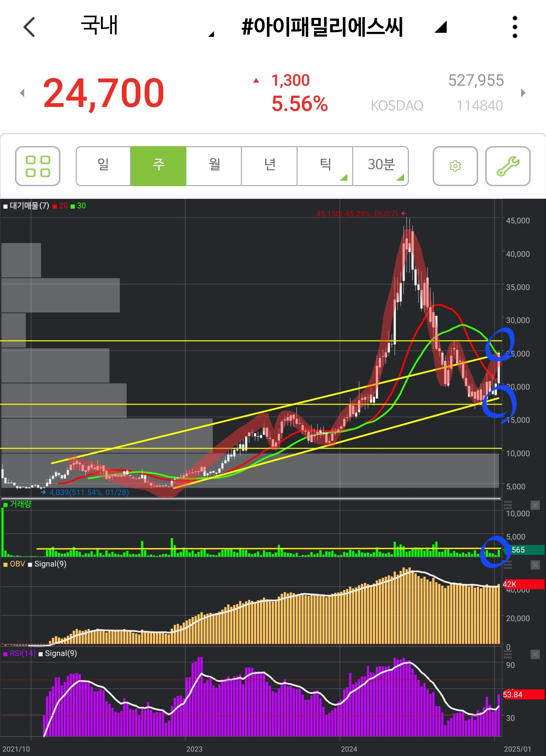The width and height of the screenshot is (546, 756).
Task: Tap the purple RSI(14) legend label
Action: pos(19,654)
